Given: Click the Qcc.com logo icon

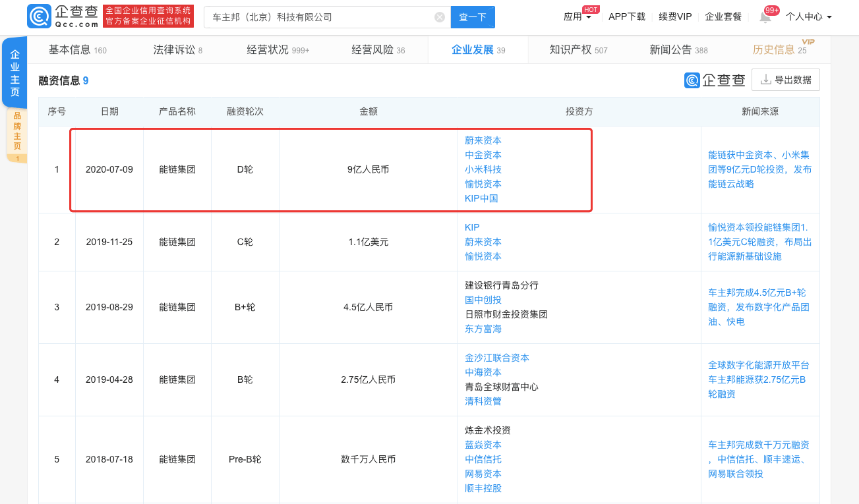Looking at the screenshot, I should click(x=40, y=16).
